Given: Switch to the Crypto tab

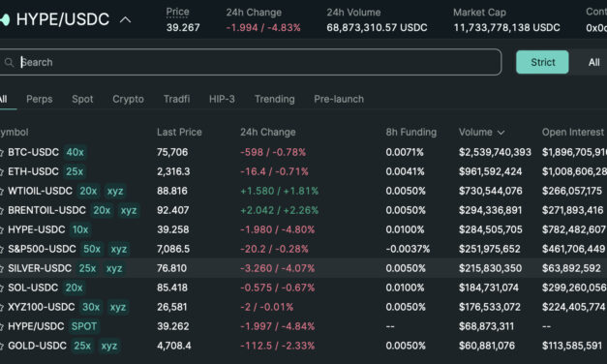Looking at the screenshot, I should (128, 99).
